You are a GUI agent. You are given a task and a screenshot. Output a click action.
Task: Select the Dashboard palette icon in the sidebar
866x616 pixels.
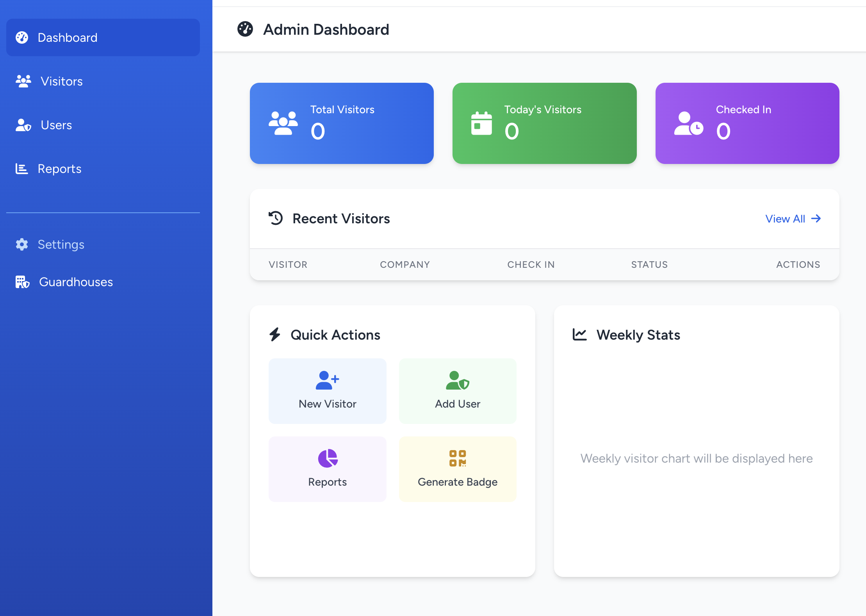[x=22, y=37]
